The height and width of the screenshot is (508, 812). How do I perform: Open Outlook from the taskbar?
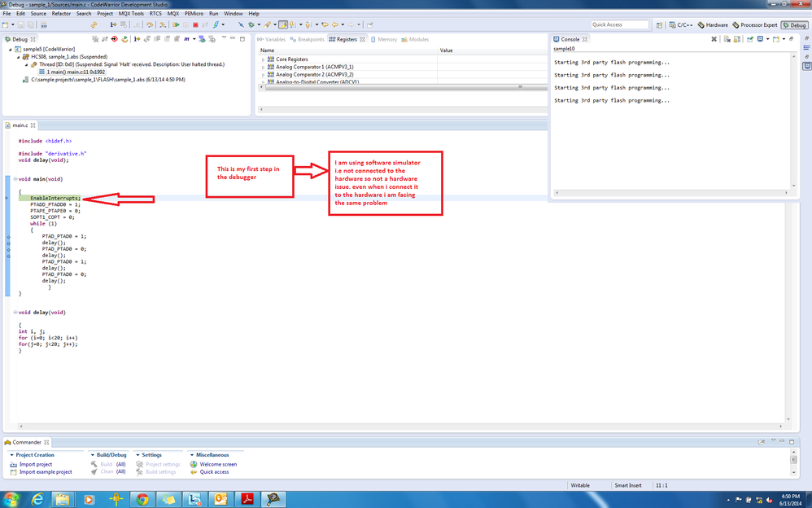[220, 499]
